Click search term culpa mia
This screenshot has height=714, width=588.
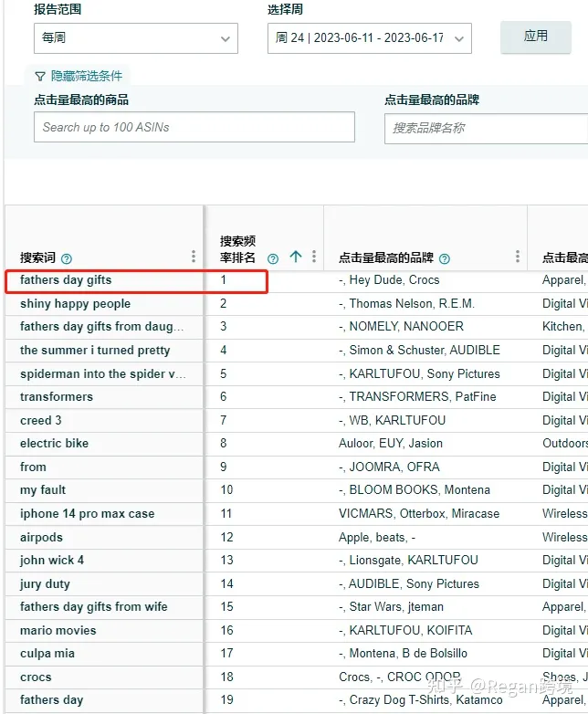(47, 654)
